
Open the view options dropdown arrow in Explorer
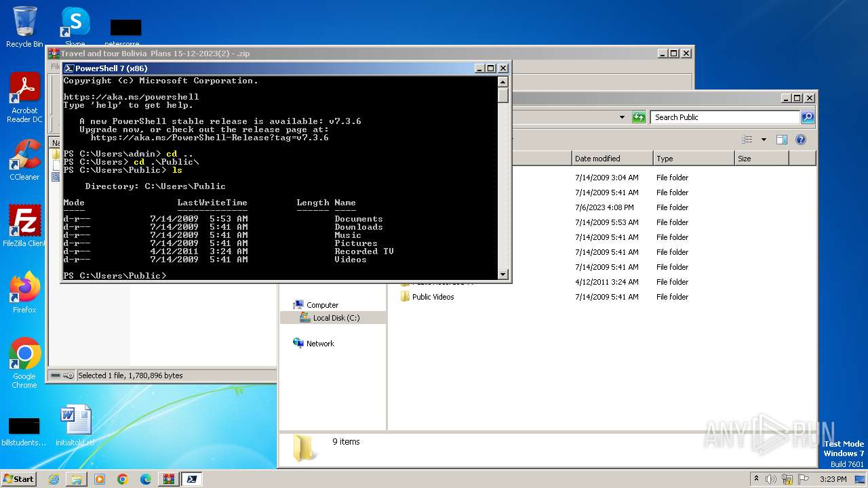click(x=764, y=140)
